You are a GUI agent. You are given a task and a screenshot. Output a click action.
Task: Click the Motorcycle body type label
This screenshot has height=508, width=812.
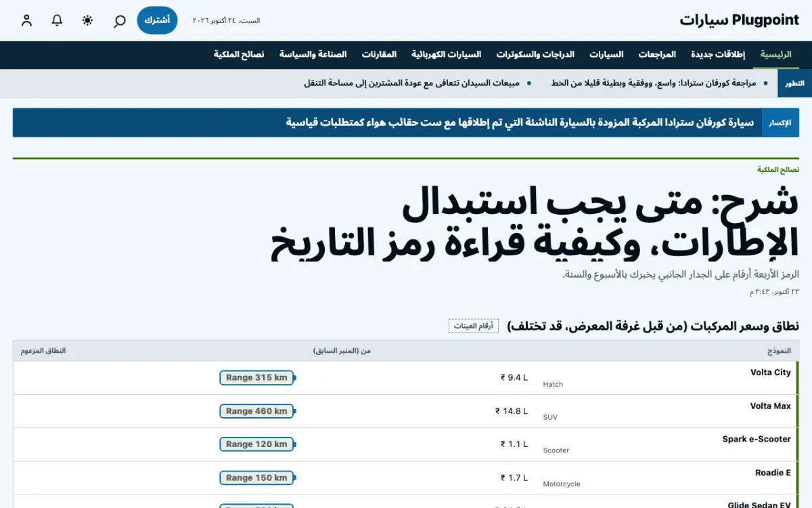coord(562,484)
